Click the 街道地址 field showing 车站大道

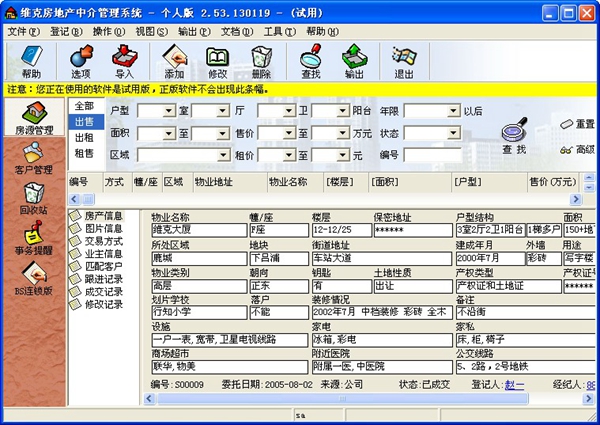382,258
